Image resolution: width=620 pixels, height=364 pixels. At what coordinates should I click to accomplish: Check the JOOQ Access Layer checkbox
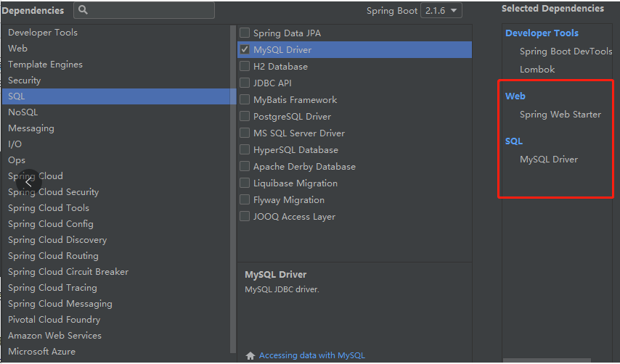245,216
